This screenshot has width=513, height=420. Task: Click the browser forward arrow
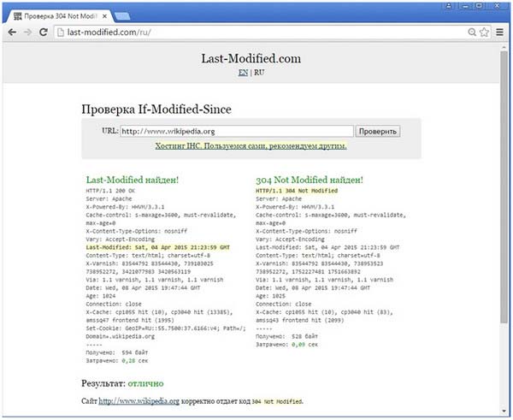click(28, 32)
